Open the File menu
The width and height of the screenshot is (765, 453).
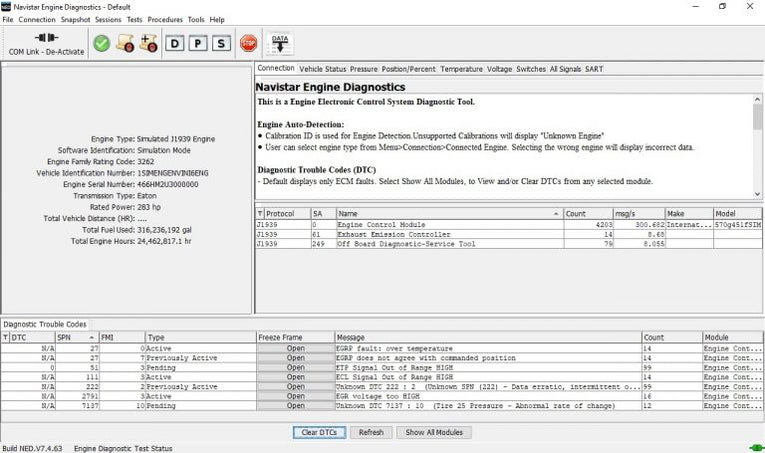(x=8, y=20)
